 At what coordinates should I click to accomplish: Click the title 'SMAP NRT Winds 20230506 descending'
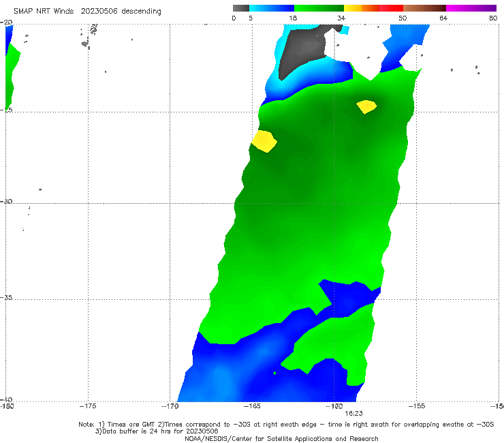coord(87,12)
